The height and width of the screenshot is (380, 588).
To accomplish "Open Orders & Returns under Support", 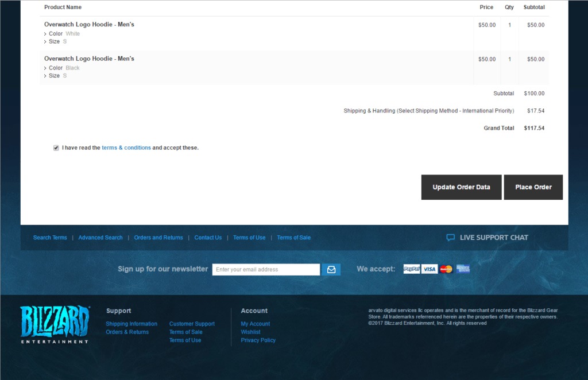I will [x=127, y=332].
